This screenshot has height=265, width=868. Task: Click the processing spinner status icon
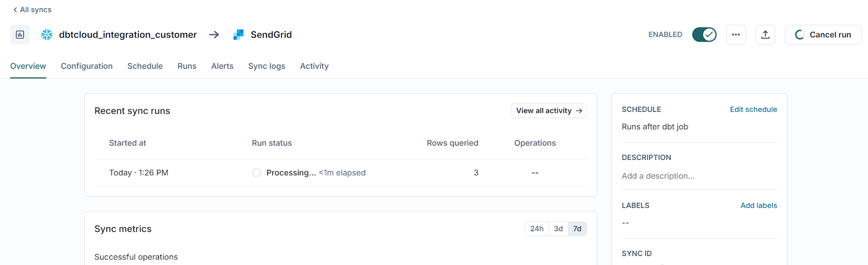[x=257, y=173]
